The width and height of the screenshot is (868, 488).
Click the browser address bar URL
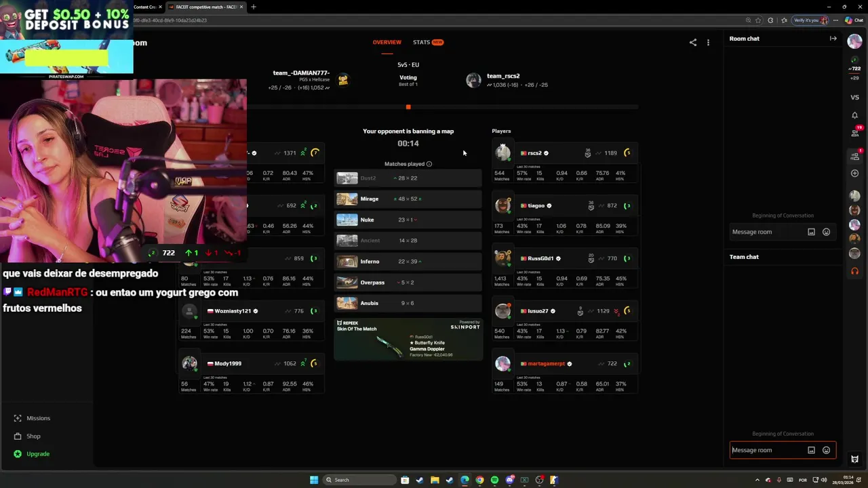(x=170, y=20)
